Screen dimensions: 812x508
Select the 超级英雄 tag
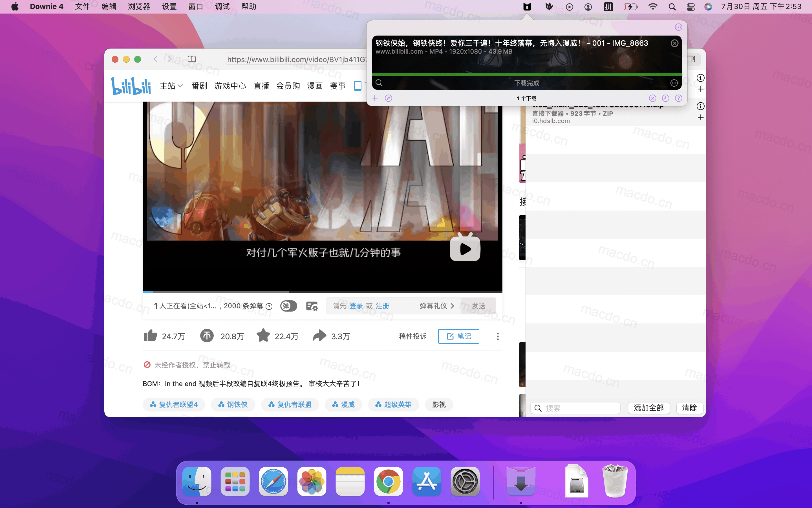(394, 404)
